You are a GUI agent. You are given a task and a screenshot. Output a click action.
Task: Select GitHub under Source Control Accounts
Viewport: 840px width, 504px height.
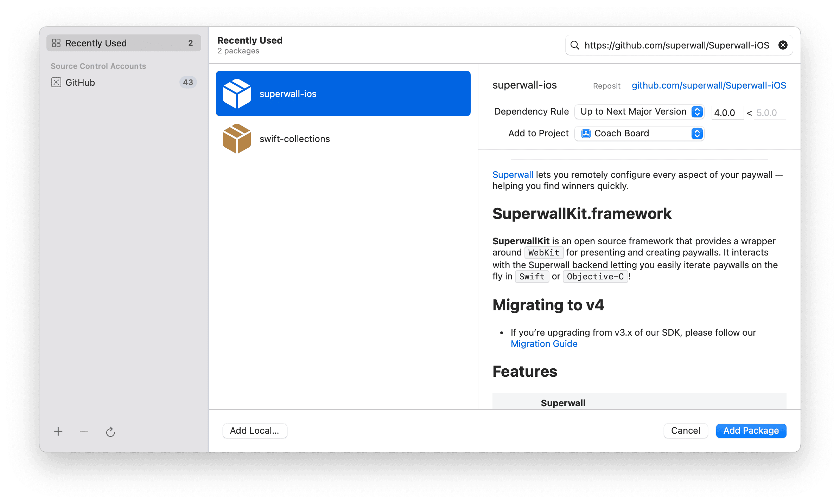pos(80,82)
